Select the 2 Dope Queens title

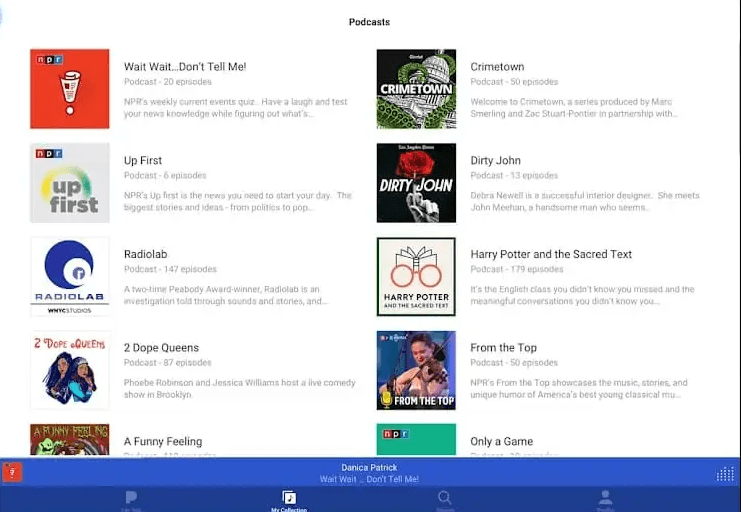pyautogui.click(x=161, y=347)
